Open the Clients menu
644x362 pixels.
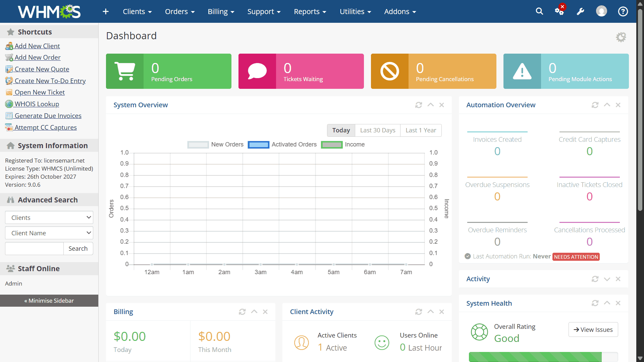(x=137, y=11)
